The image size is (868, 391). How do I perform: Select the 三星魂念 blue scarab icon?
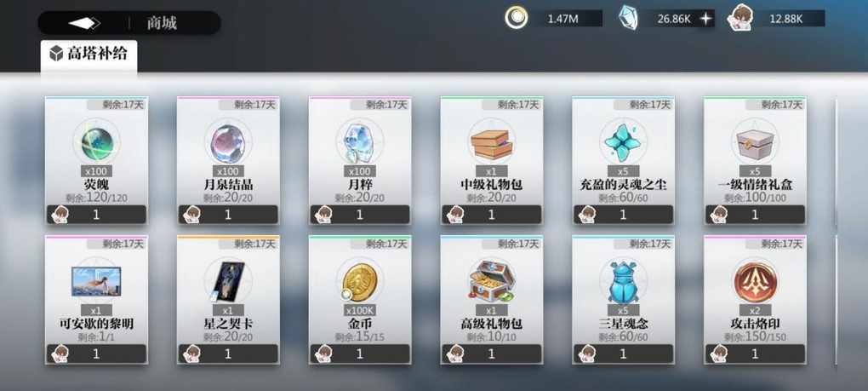coord(623,282)
